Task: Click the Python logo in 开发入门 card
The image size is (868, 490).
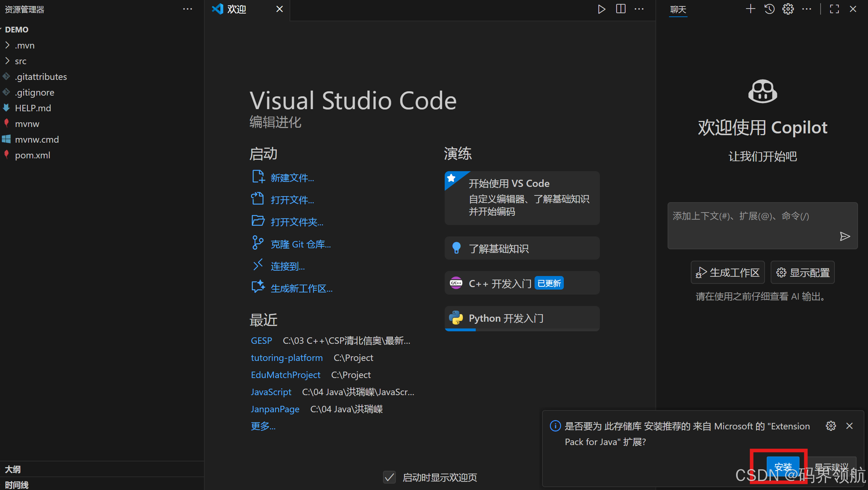Action: click(456, 317)
